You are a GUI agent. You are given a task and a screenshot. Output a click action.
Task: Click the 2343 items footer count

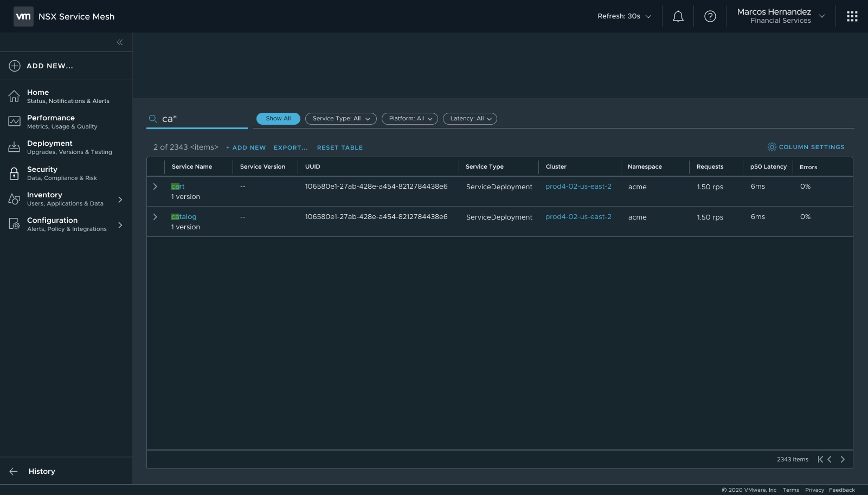pyautogui.click(x=792, y=459)
